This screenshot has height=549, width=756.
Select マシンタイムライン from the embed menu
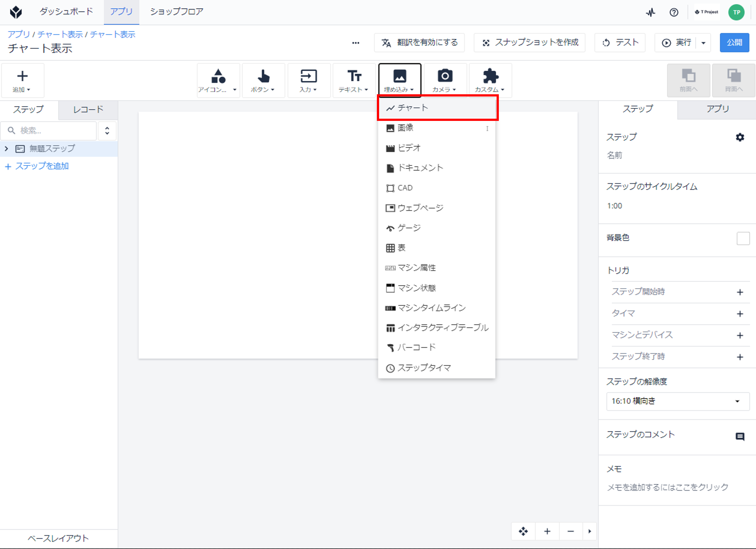437,307
